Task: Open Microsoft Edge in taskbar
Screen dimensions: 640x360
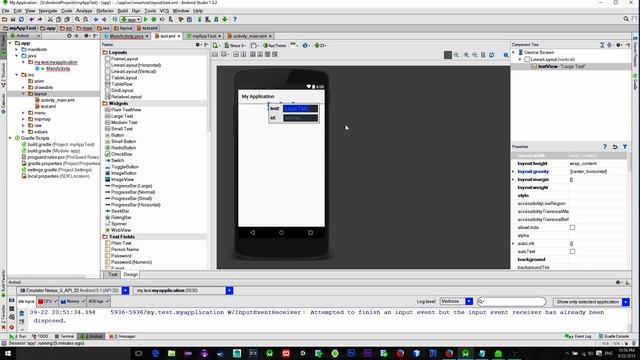Action: (x=155, y=353)
